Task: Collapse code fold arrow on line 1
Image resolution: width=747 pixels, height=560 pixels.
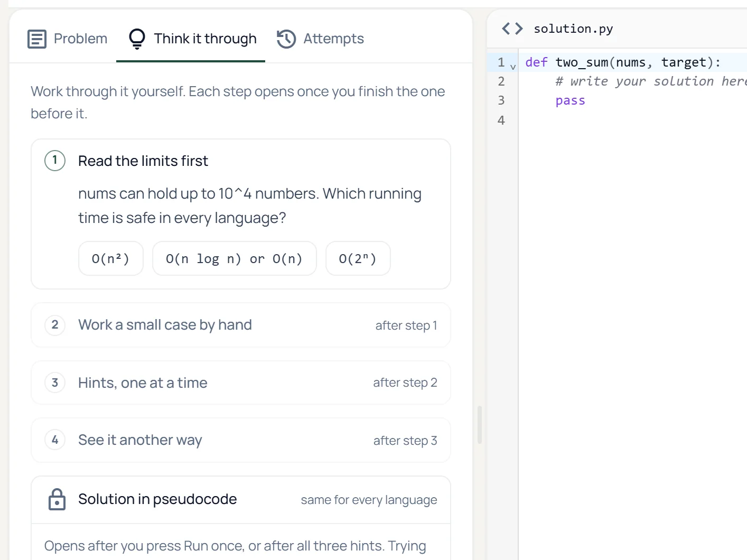Action: coord(513,67)
